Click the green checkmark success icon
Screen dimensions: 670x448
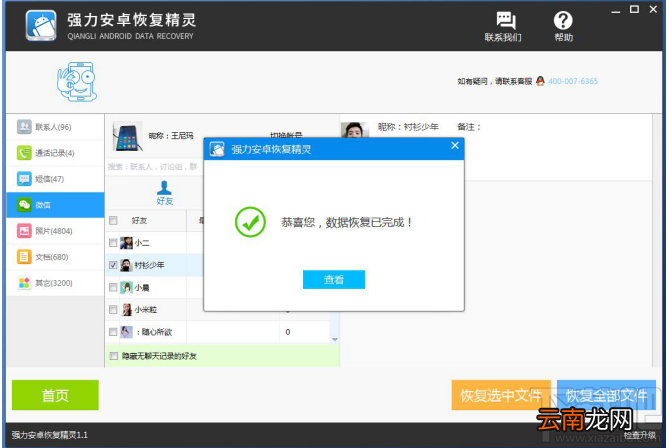[250, 222]
